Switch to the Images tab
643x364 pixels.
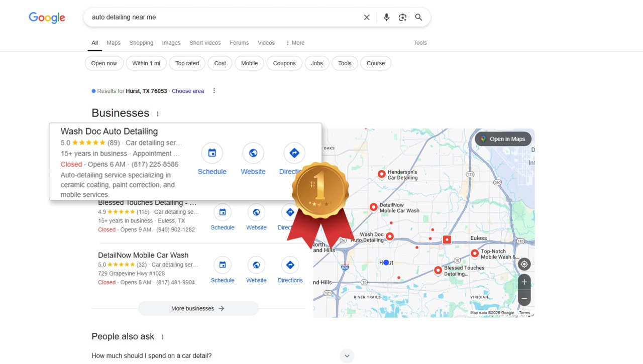coord(171,43)
